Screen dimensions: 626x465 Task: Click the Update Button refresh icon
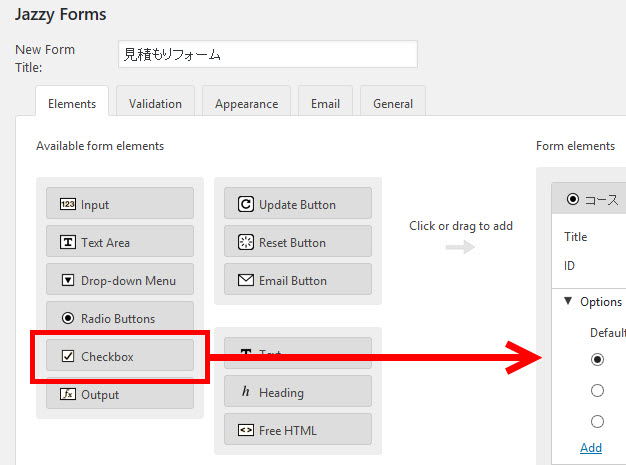[246, 204]
